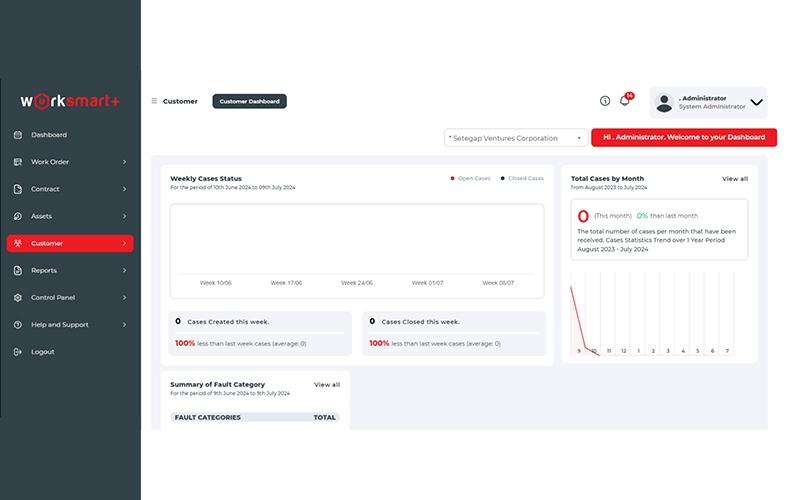Toggle Closed Cases legend marker

click(503, 179)
